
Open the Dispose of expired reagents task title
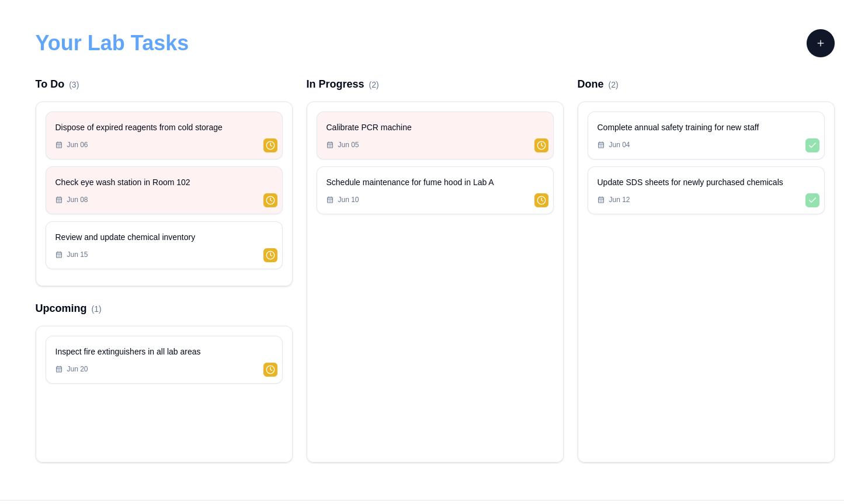[x=138, y=127]
